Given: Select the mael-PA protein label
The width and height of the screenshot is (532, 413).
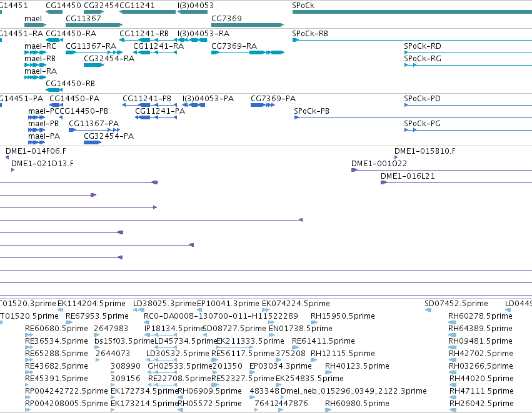Looking at the screenshot, I should [x=44, y=136].
